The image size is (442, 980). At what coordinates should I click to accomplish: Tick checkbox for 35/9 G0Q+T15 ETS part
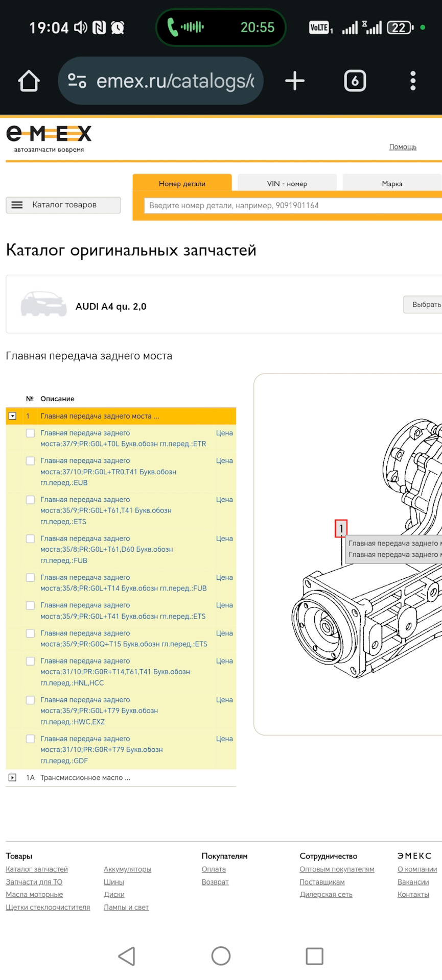[x=30, y=633]
